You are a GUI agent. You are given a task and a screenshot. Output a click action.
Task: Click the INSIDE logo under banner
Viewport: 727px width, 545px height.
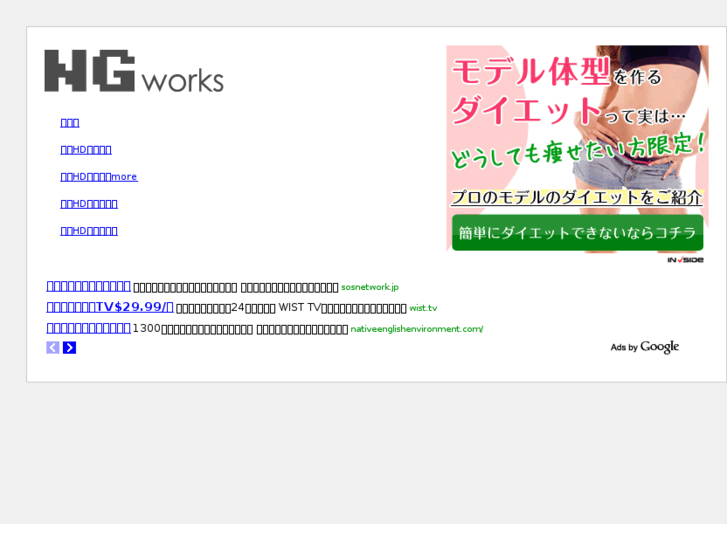(685, 260)
